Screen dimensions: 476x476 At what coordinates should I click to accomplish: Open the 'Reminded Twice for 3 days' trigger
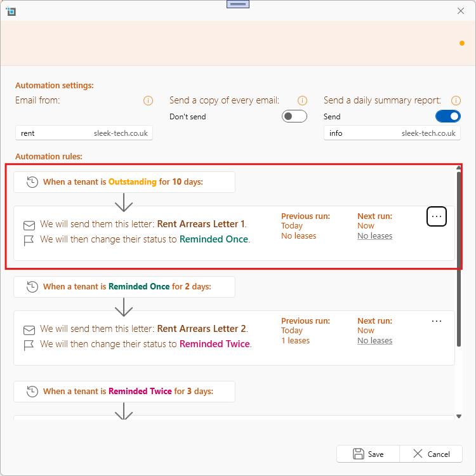tap(124, 392)
